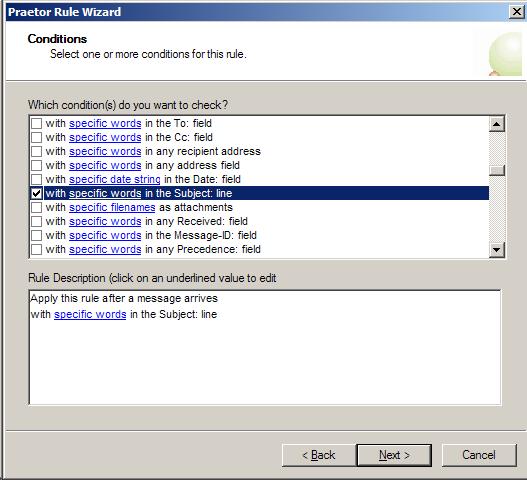Open specific words link in Rule Description
This screenshot has height=480, width=527.
click(x=90, y=314)
